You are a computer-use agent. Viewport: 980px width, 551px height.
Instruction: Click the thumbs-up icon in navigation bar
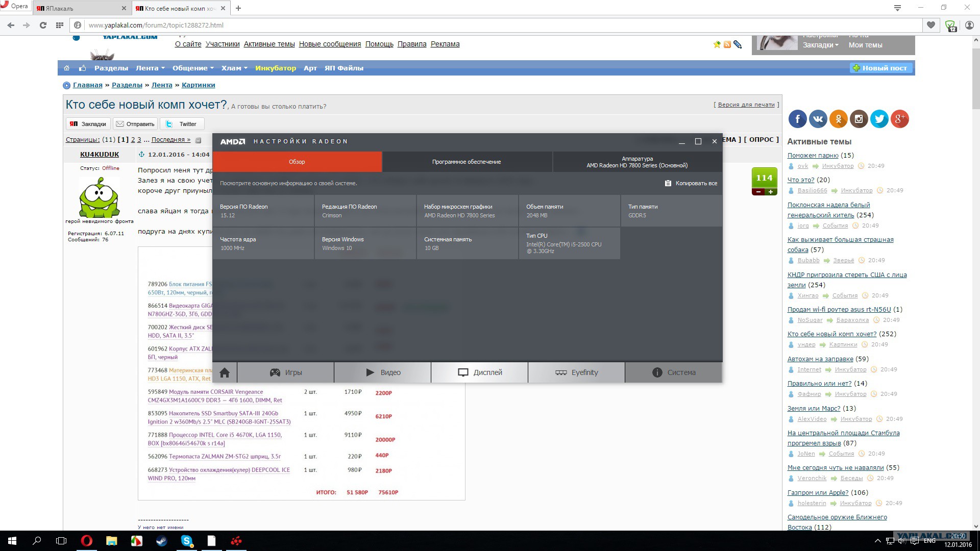[x=82, y=68]
